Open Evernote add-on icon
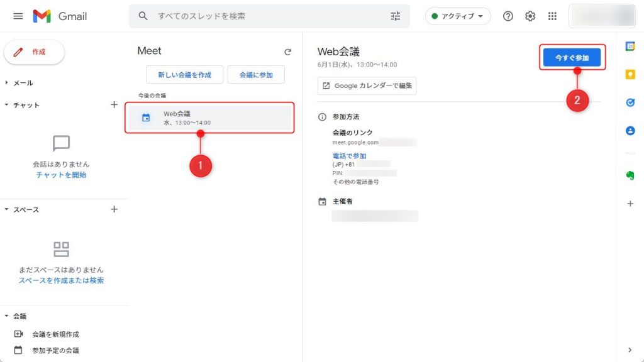Image resolution: width=644 pixels, height=362 pixels. 630,175
